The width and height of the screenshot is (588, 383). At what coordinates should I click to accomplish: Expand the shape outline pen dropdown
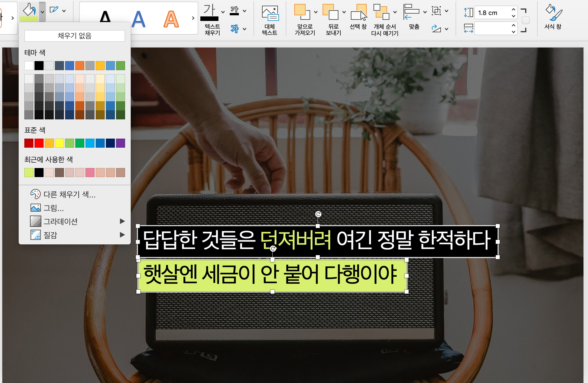64,11
